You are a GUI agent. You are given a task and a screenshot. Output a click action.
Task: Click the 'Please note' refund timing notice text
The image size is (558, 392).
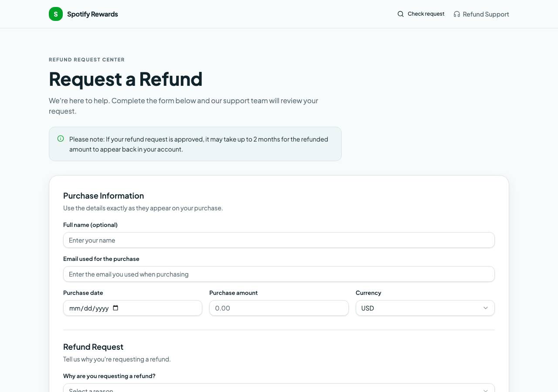click(199, 144)
